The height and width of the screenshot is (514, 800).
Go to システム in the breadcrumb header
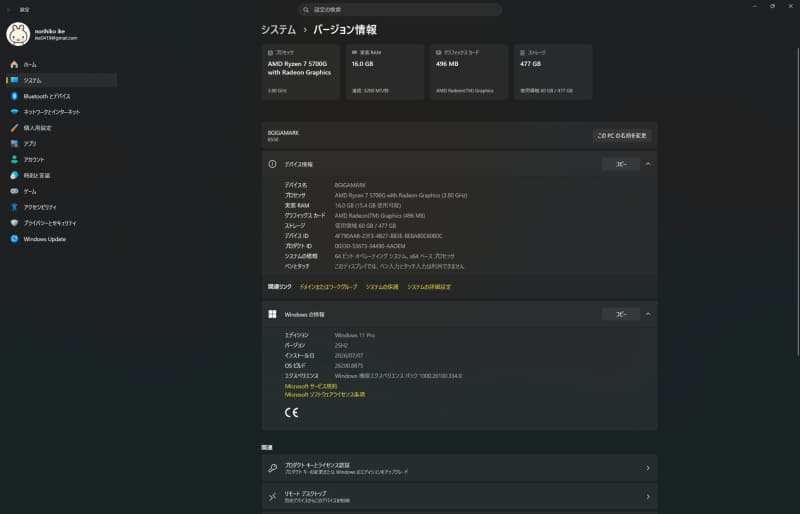(x=278, y=30)
